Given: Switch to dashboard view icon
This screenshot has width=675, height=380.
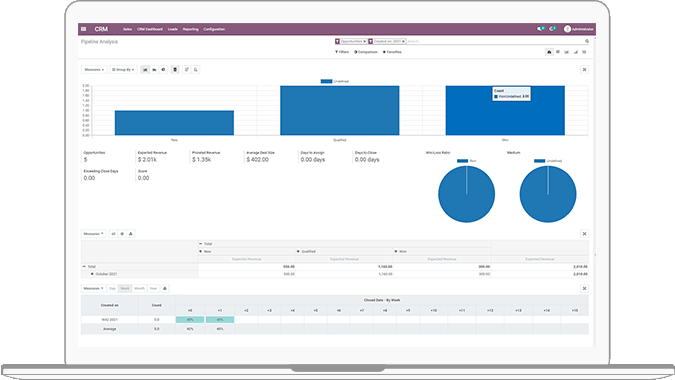Looking at the screenshot, I should [x=549, y=52].
